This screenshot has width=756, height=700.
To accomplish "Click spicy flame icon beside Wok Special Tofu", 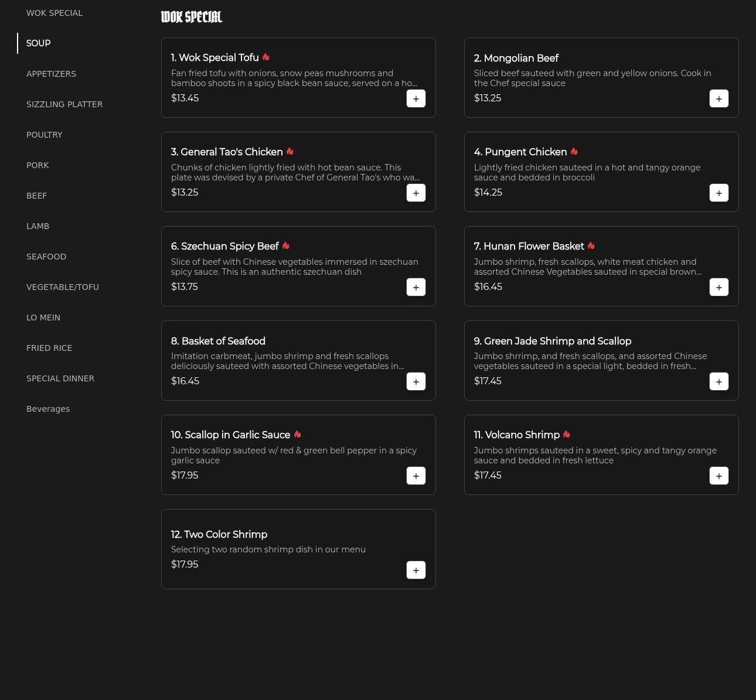I will (x=266, y=57).
